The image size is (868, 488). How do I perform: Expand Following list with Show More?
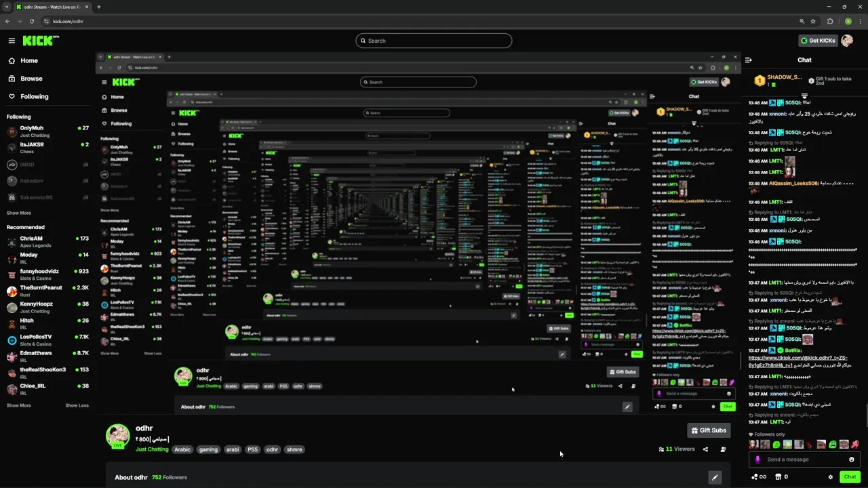[x=19, y=213]
